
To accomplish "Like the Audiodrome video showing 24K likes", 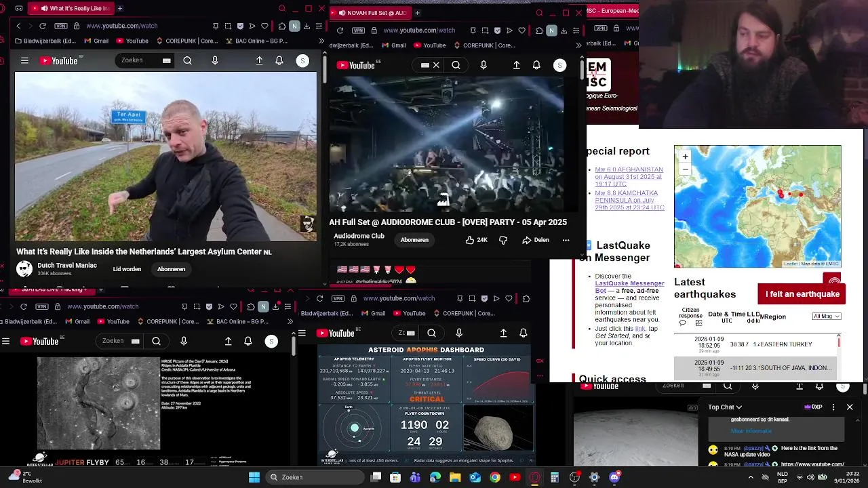I will (x=477, y=240).
